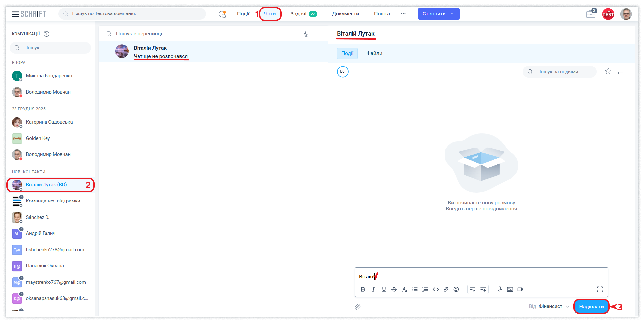
Task: Click the paperclip attach file icon
Action: [x=358, y=307]
